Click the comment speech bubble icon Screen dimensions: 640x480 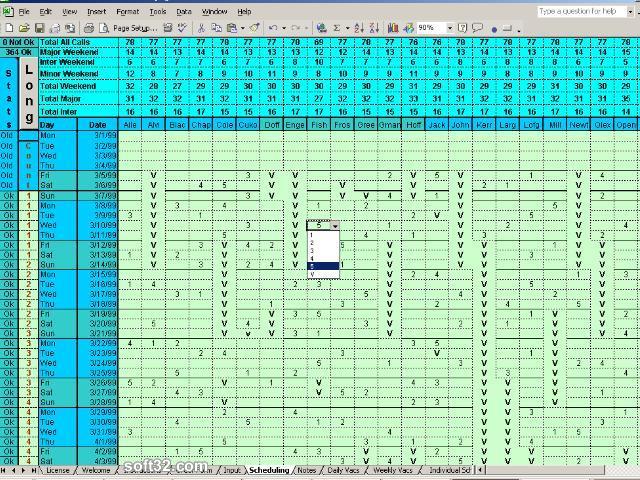tap(477, 28)
